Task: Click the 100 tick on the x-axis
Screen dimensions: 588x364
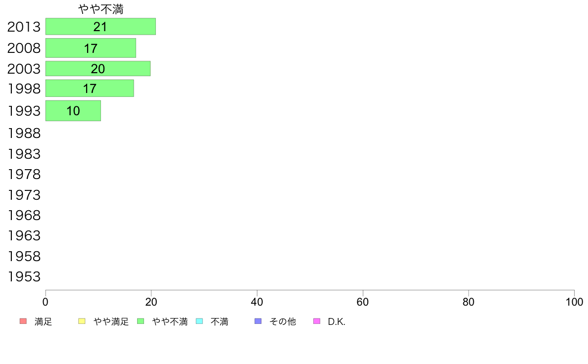Action: point(574,302)
